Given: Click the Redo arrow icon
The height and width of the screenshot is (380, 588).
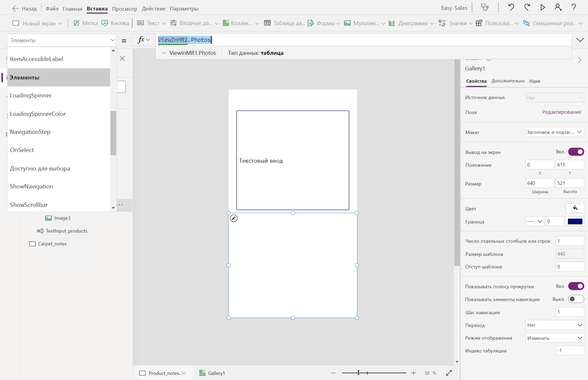Looking at the screenshot, I should point(527,7).
